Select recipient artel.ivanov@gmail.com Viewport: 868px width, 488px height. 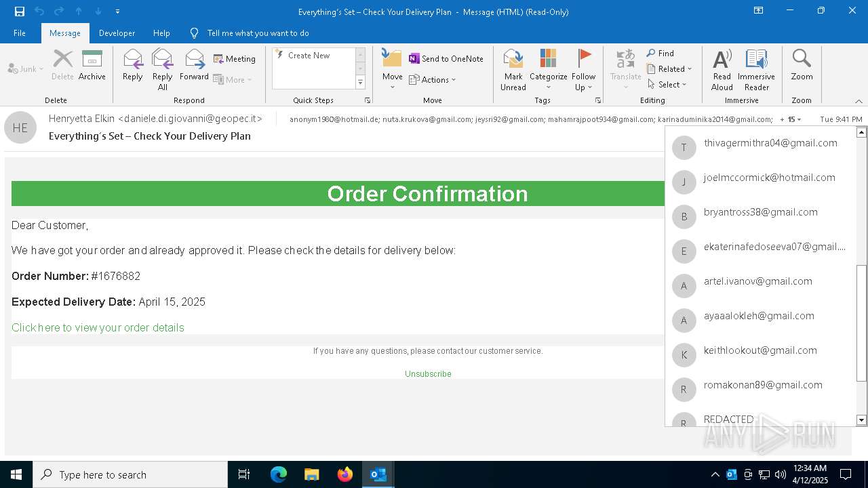pos(760,285)
